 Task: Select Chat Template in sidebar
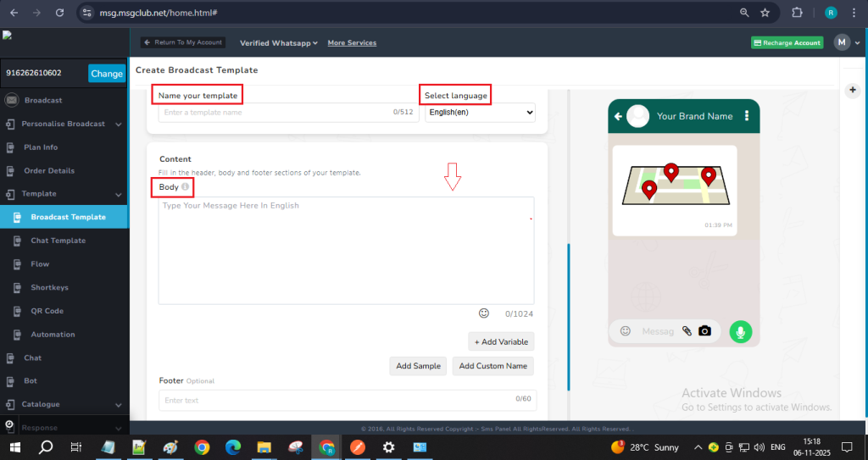click(x=58, y=241)
